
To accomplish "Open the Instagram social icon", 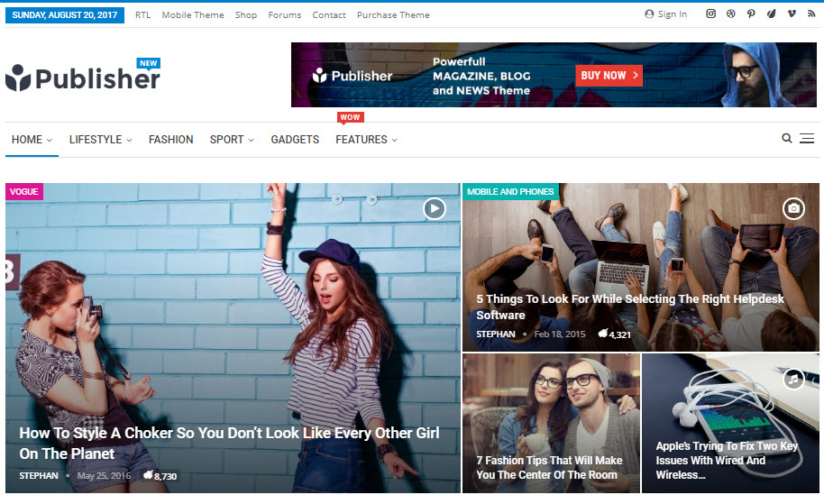I will 710,14.
